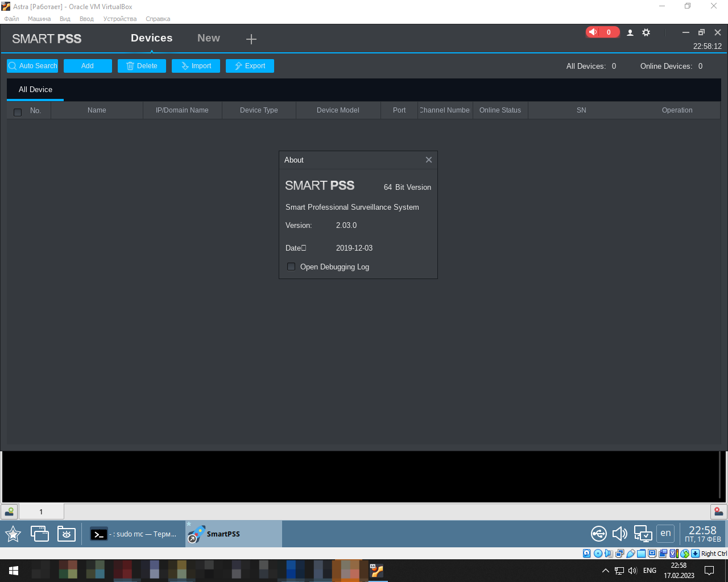Click the Online Status column header
Screen dimensions: 728x582
coord(500,110)
